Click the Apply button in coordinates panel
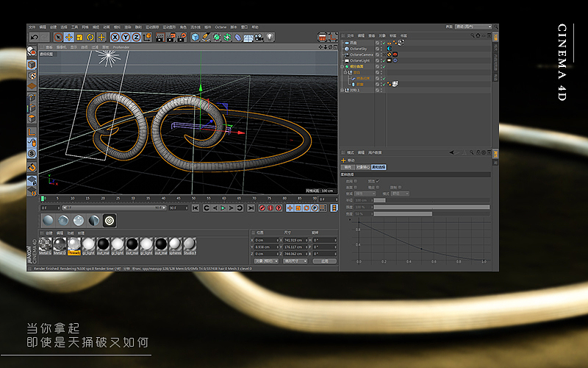The image size is (588, 368). coord(325,261)
